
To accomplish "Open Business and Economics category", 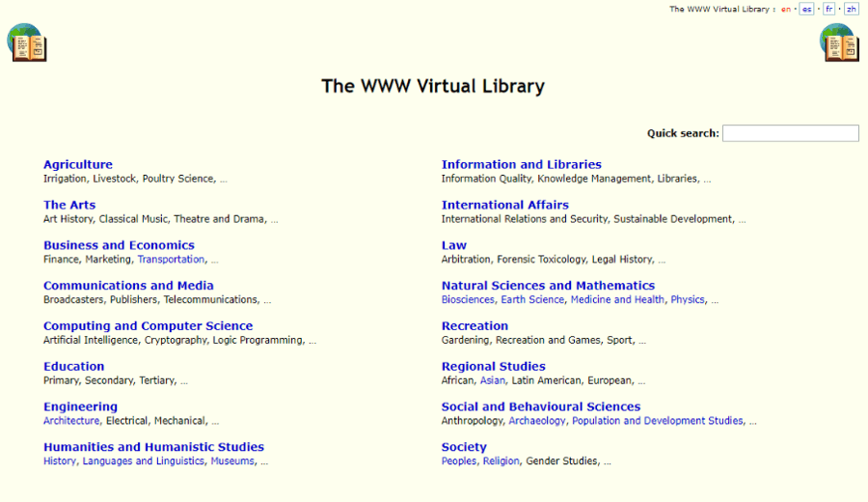I will (x=119, y=245).
